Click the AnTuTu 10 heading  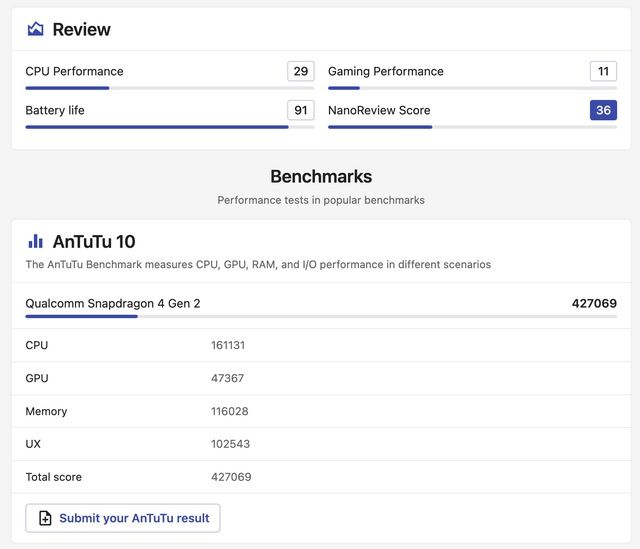click(94, 241)
